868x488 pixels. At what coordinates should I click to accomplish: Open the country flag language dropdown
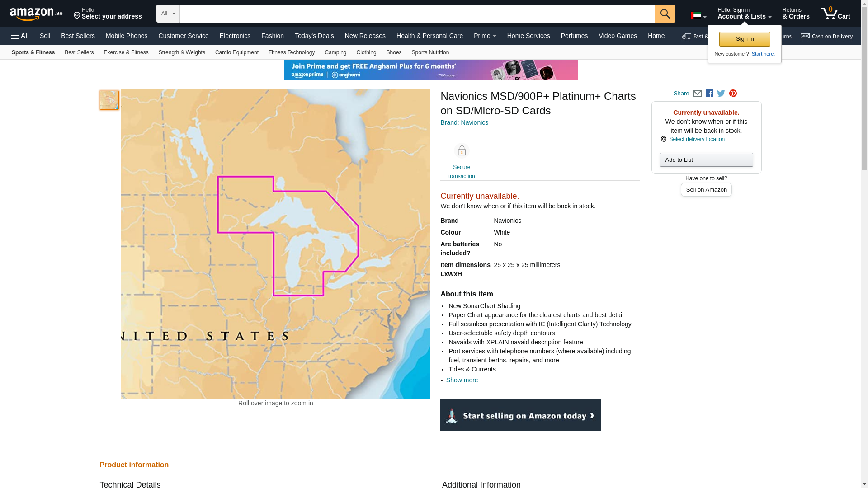pyautogui.click(x=698, y=16)
